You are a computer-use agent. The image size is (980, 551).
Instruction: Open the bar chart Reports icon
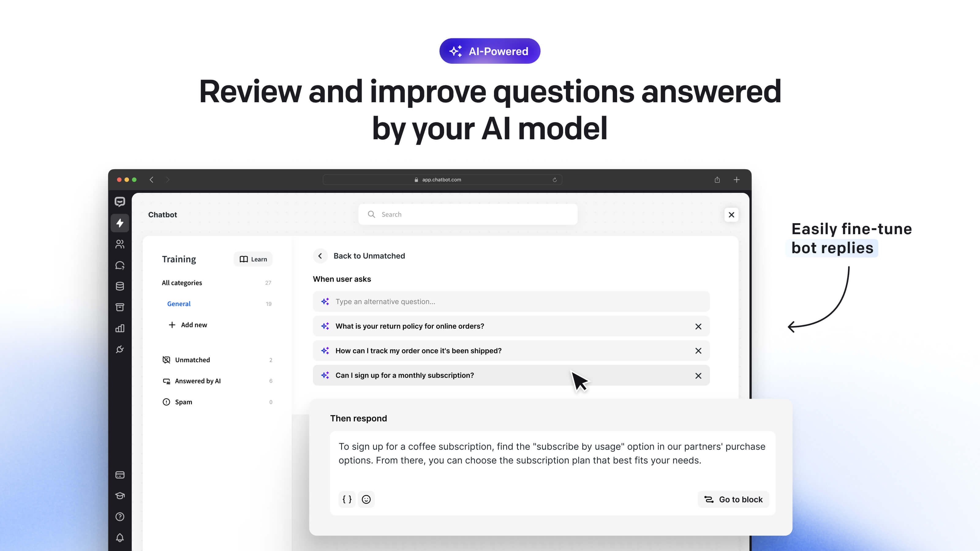[x=120, y=328]
